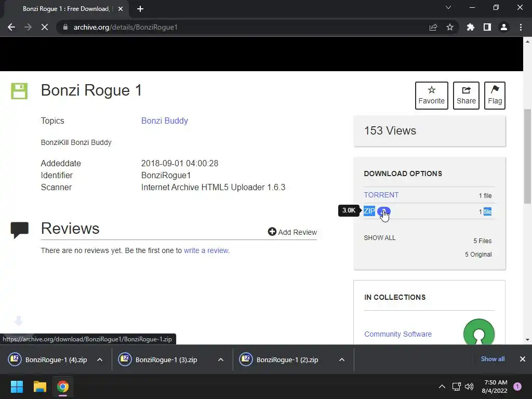Open the TORRENT download link
The height and width of the screenshot is (399, 532).
(x=381, y=195)
